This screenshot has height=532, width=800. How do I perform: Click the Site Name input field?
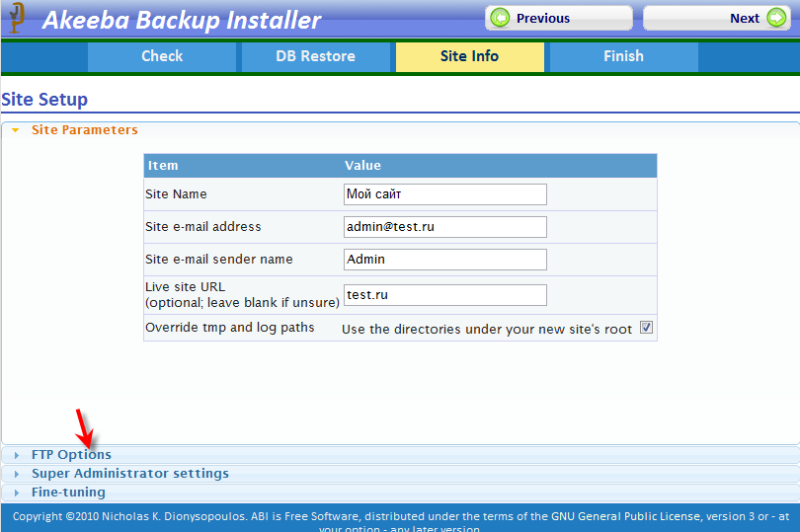[x=444, y=194]
